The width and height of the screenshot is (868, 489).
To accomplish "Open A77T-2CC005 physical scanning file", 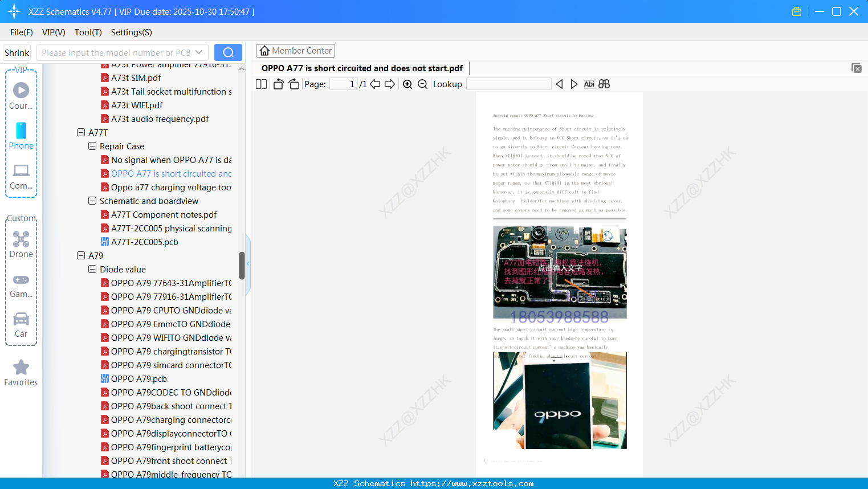I will [166, 229].
